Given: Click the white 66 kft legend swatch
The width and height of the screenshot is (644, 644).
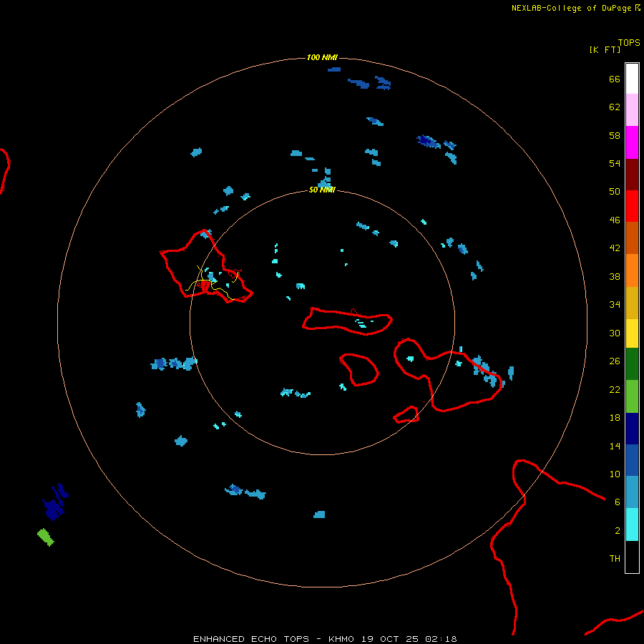Looking at the screenshot, I should [632, 79].
